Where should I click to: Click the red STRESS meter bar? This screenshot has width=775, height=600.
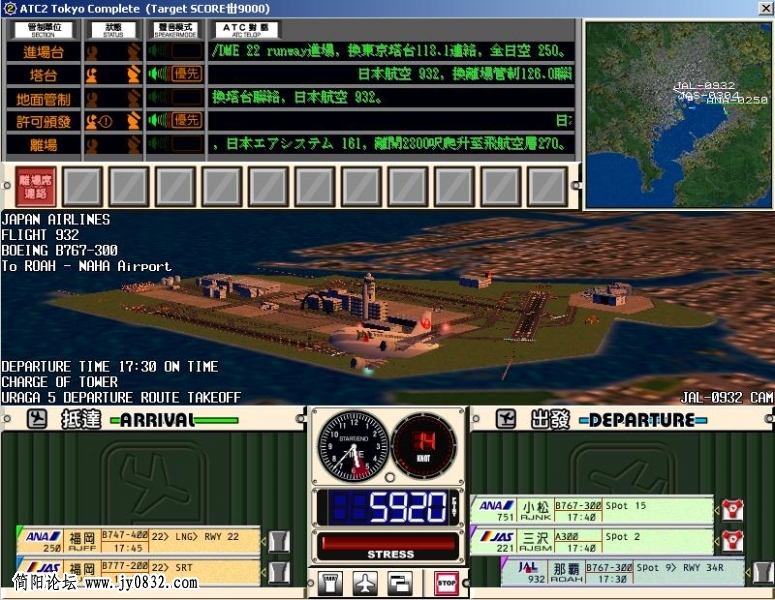point(388,543)
